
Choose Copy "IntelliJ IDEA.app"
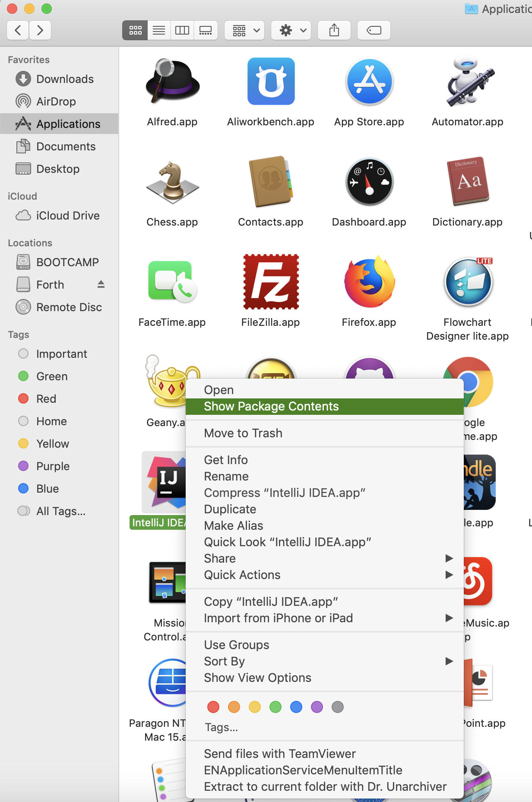pos(325,601)
